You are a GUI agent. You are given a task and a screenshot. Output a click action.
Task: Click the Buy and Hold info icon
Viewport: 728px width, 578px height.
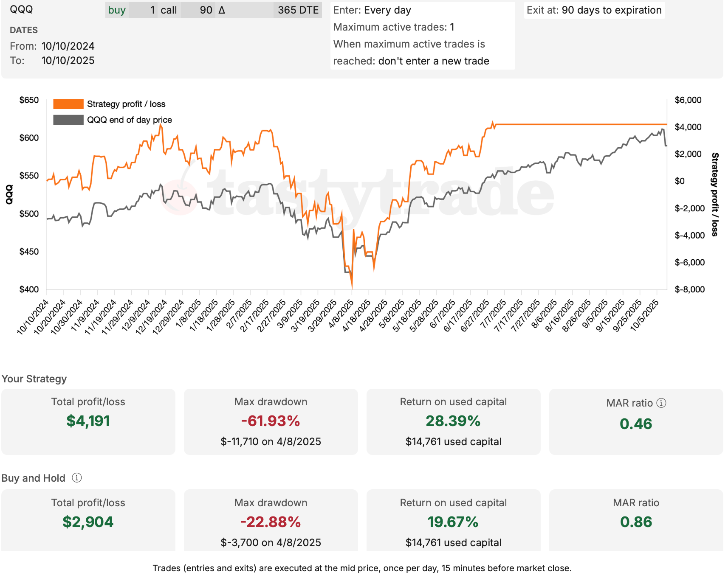[76, 478]
